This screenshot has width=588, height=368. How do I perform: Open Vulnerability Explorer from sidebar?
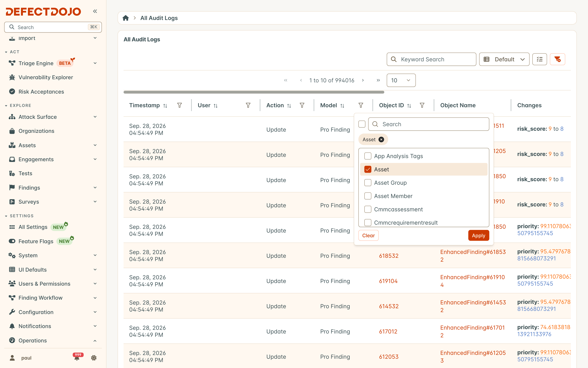pyautogui.click(x=46, y=77)
